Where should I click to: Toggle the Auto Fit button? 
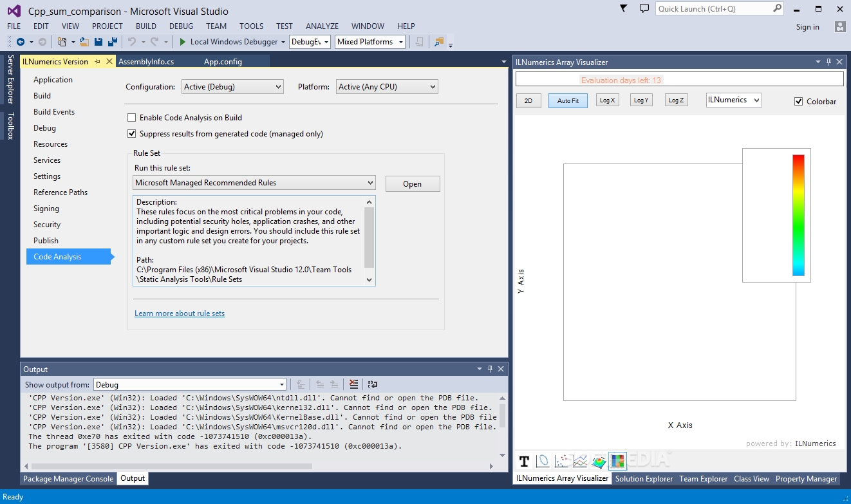point(568,100)
